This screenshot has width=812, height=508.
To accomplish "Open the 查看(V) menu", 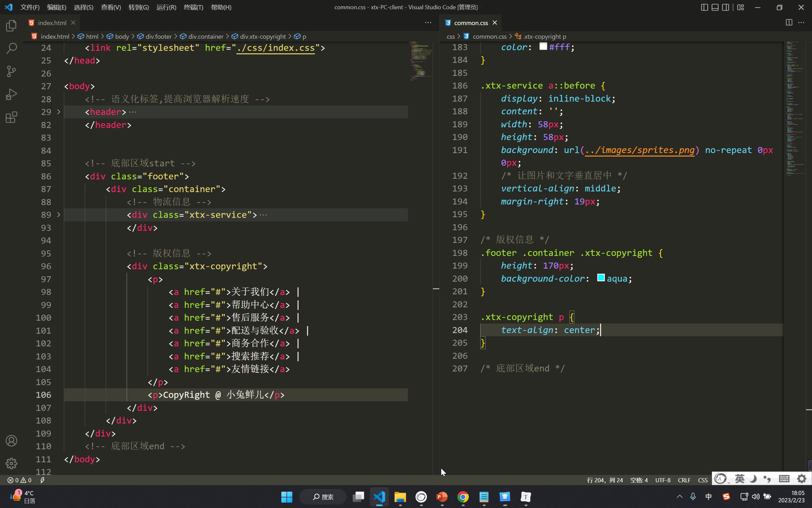I will 111,7.
